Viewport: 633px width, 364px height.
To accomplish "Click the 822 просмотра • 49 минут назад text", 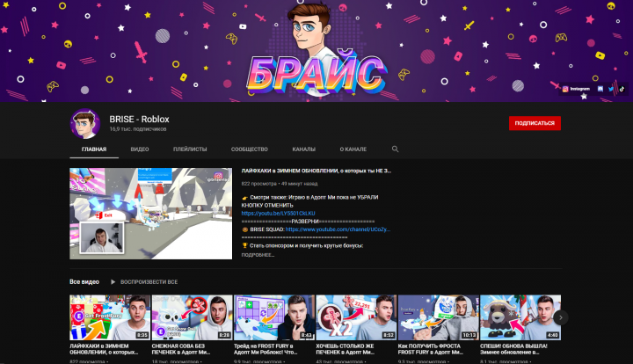I will pos(280,184).
